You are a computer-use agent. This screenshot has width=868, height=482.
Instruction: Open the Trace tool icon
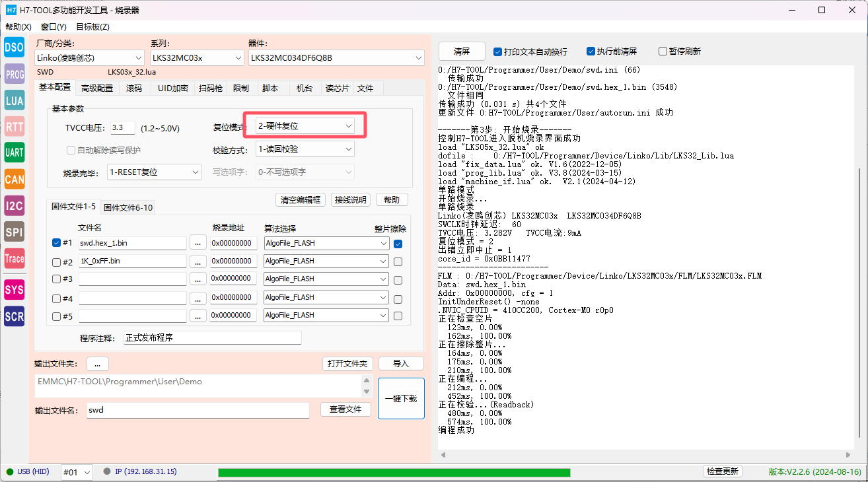click(x=15, y=258)
